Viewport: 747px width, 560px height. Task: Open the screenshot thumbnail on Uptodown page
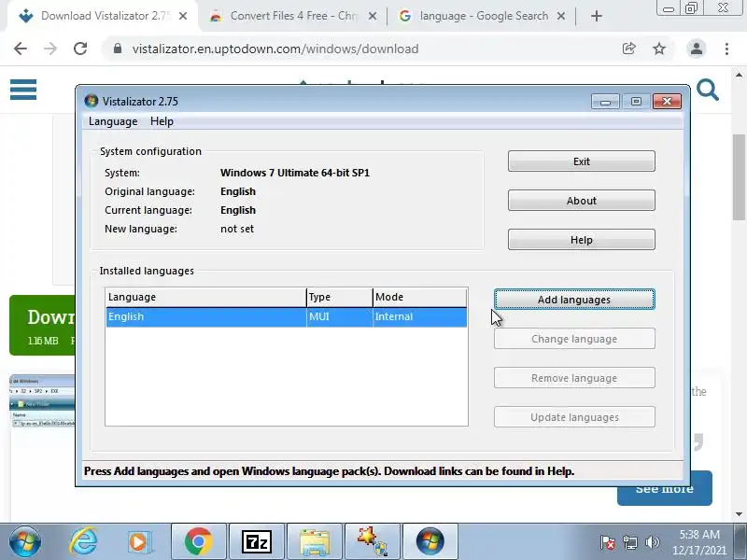tap(42, 401)
